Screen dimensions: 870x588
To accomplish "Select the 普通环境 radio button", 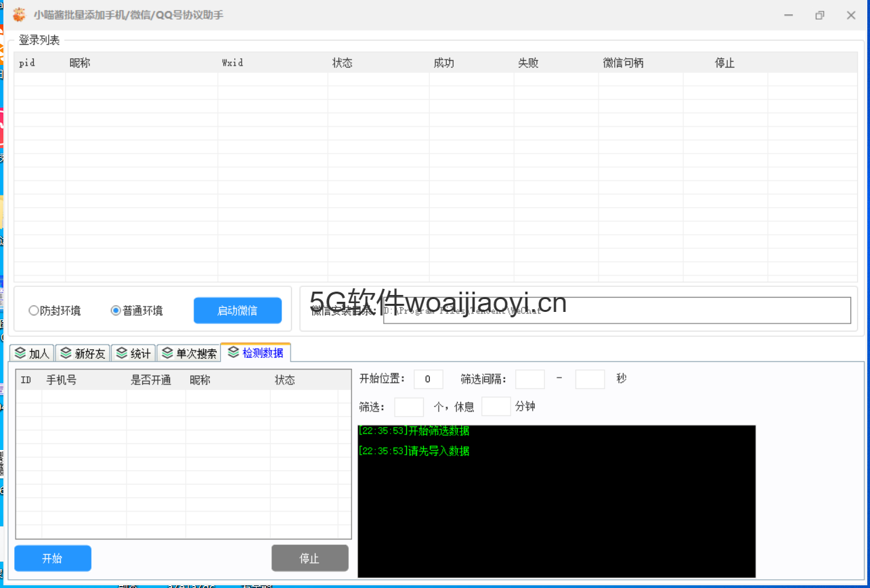I will pyautogui.click(x=137, y=311).
